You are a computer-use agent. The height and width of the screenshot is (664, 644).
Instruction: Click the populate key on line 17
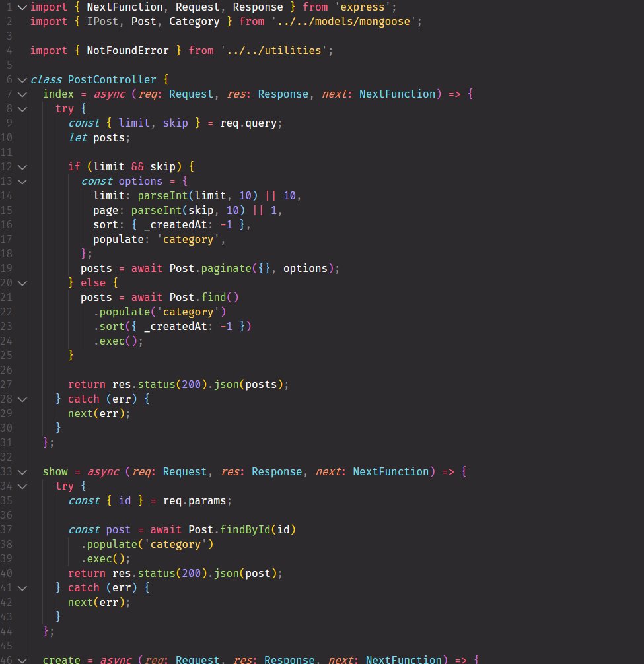(x=118, y=239)
